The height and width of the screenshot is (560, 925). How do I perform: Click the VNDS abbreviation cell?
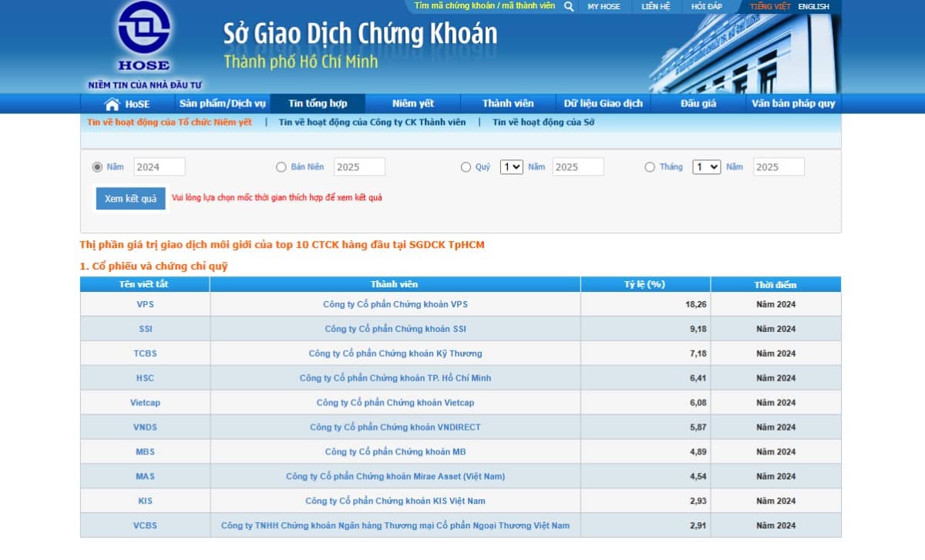[145, 428]
